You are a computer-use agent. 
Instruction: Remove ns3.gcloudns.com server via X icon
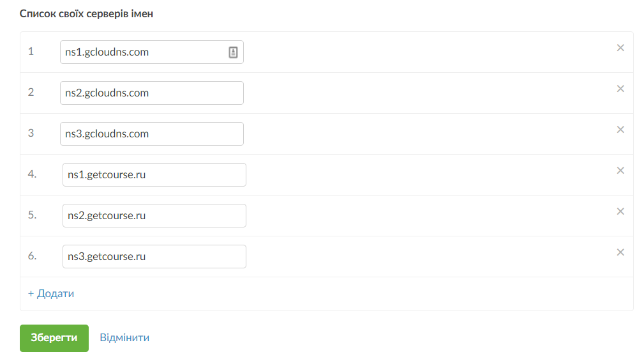620,130
